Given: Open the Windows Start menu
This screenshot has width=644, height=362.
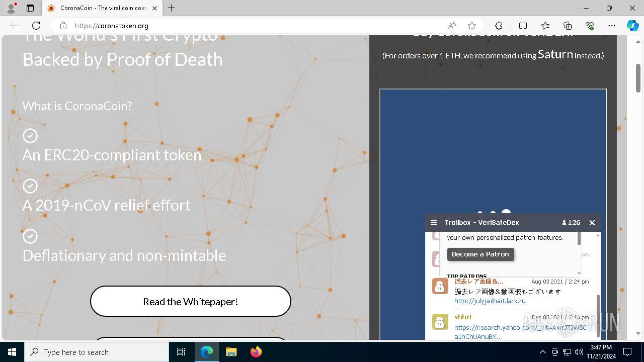Looking at the screenshot, I should point(12,352).
